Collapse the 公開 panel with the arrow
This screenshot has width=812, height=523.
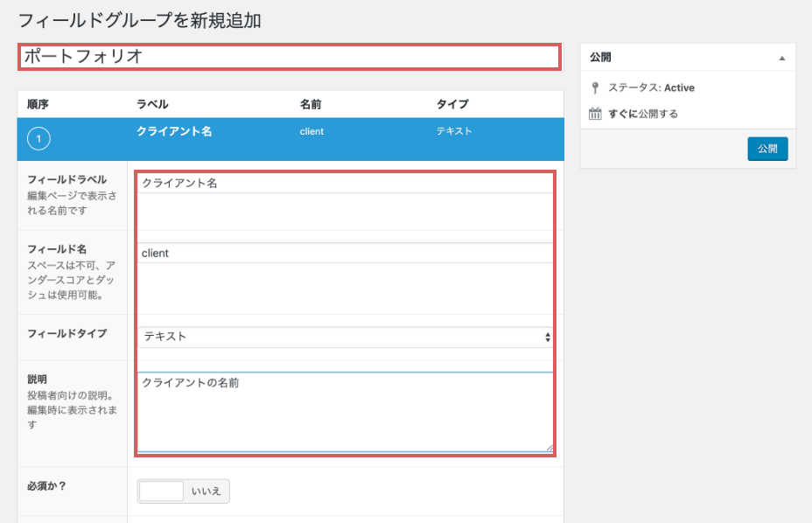[781, 58]
